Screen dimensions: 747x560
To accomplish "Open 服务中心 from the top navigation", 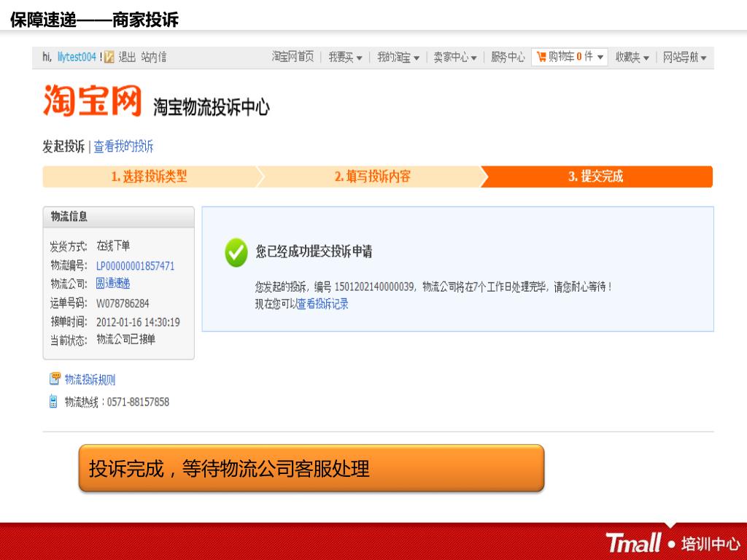I will tap(508, 57).
